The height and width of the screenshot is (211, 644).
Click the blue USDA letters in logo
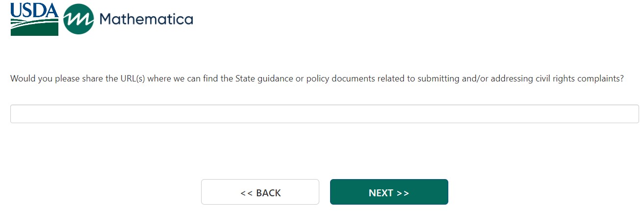(x=34, y=10)
